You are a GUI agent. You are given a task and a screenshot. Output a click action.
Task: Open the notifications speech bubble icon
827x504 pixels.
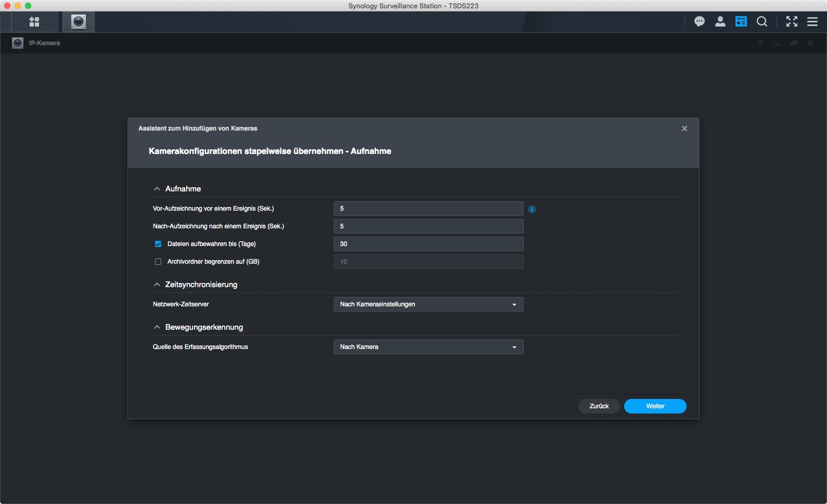700,21
